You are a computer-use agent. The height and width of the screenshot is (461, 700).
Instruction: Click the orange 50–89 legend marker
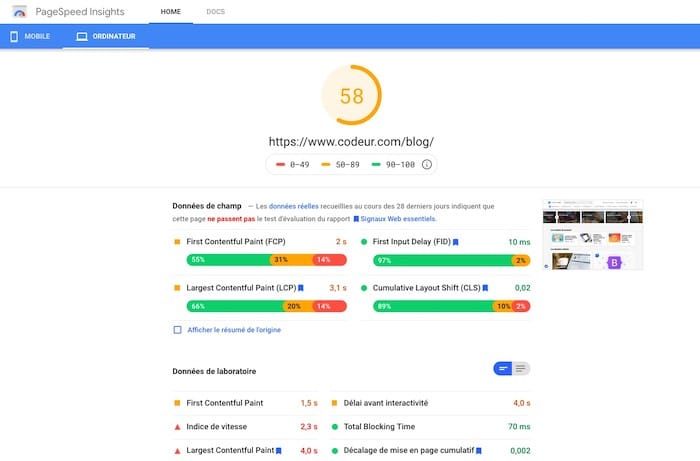pos(326,164)
